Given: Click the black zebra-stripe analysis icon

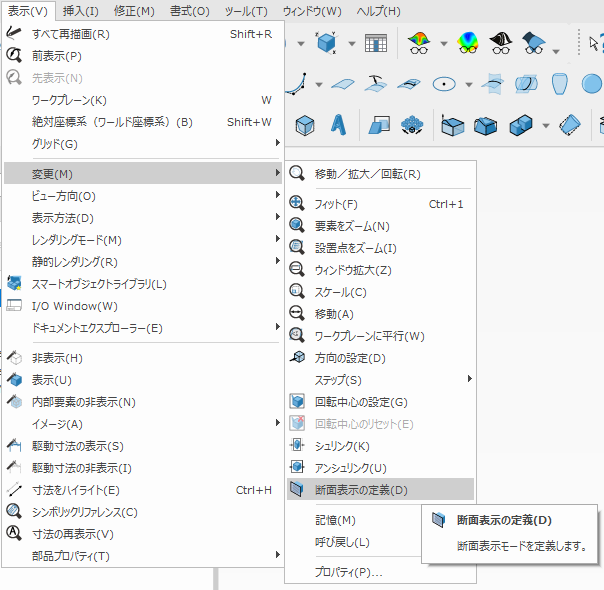Looking at the screenshot, I should [500, 43].
